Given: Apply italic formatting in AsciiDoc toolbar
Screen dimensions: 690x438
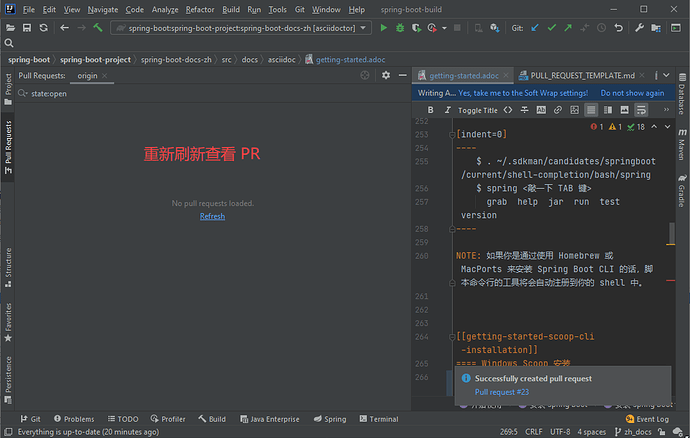Looking at the screenshot, I should tap(448, 110).
